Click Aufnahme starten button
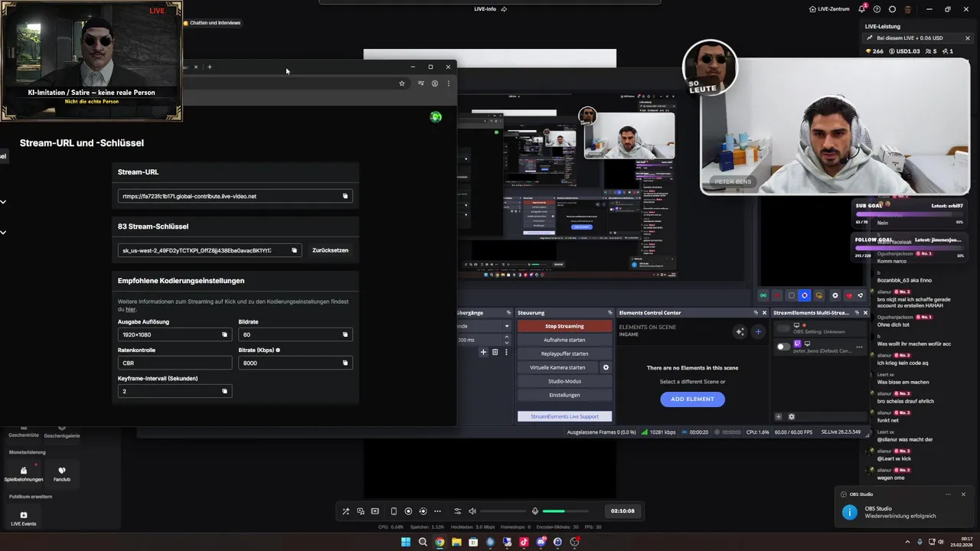This screenshot has width=980, height=551. click(564, 340)
